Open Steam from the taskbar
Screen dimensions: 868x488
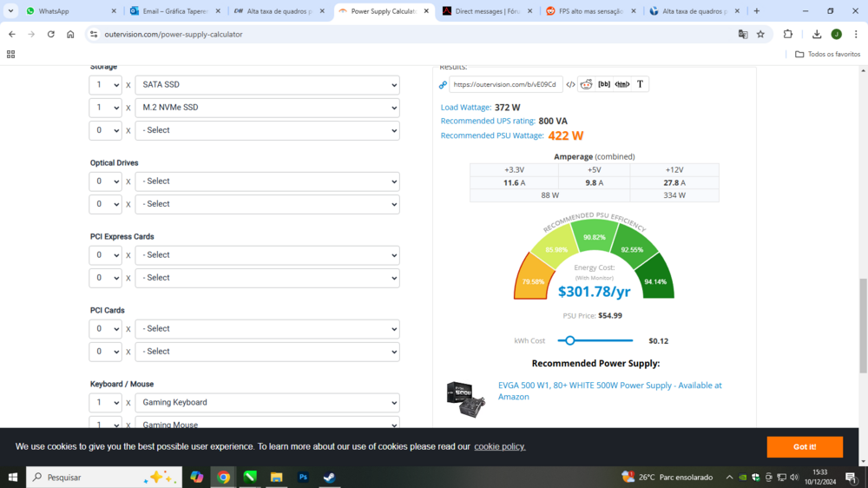[330, 477]
